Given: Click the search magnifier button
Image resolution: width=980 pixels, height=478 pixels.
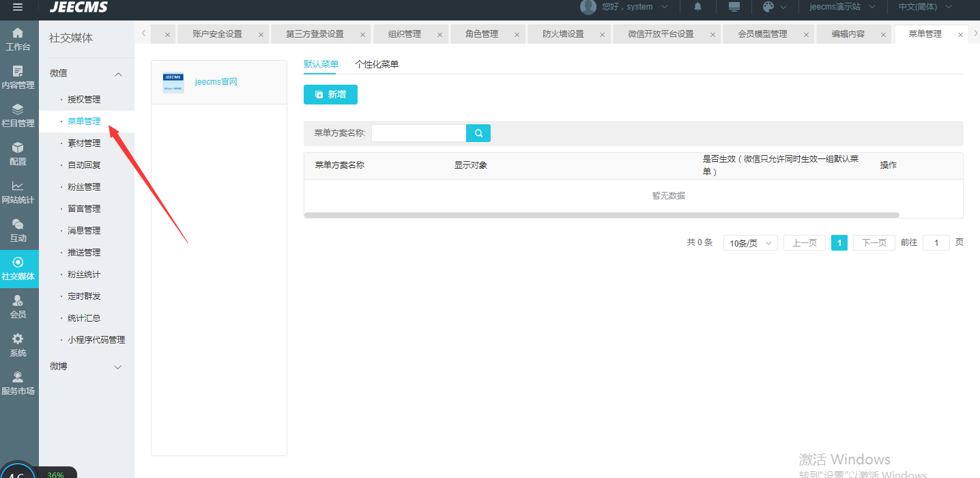Looking at the screenshot, I should pos(478,133).
